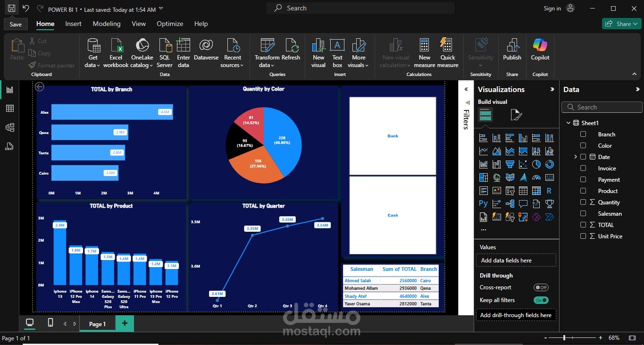Check the Color field checkbox
The image size is (644, 345).
pyautogui.click(x=583, y=146)
